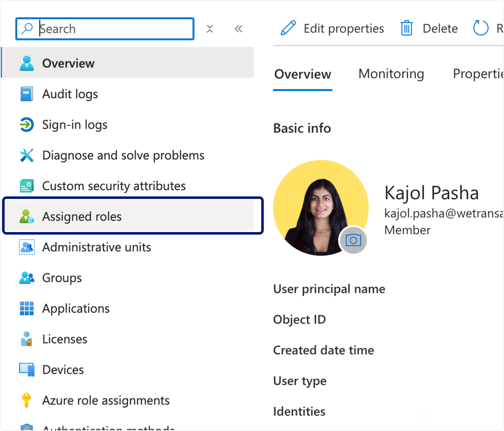The image size is (504, 431).
Task: Click the Applications grid icon
Action: (x=27, y=308)
